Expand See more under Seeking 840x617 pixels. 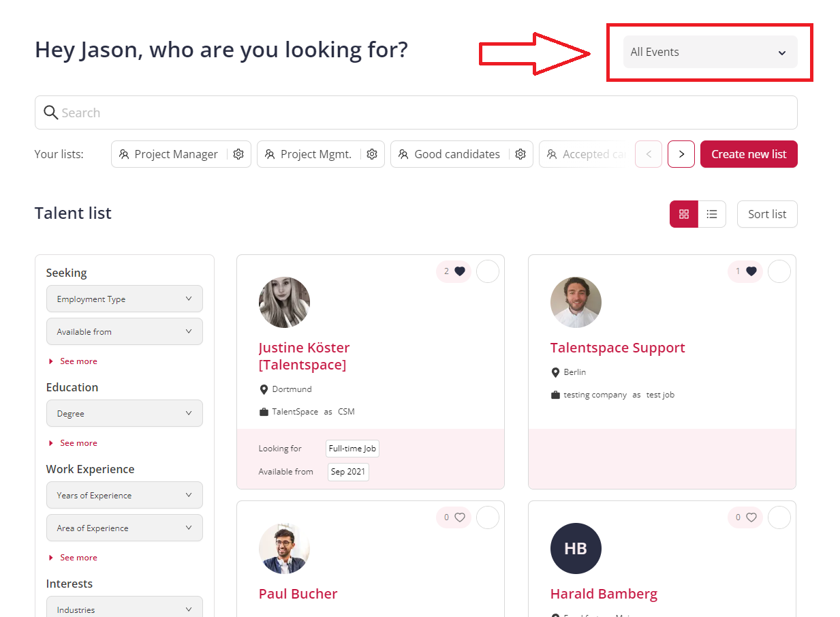coord(78,361)
